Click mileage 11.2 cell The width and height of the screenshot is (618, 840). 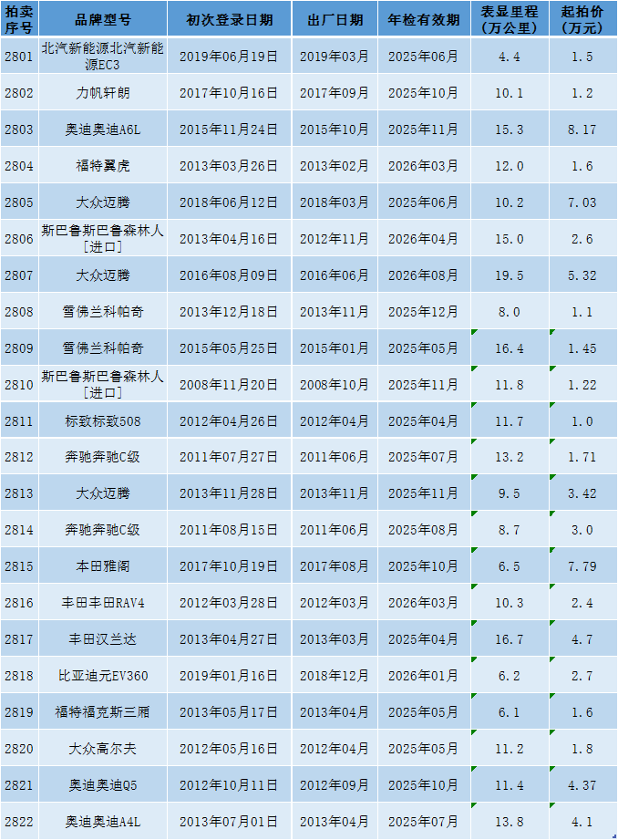[x=510, y=749]
